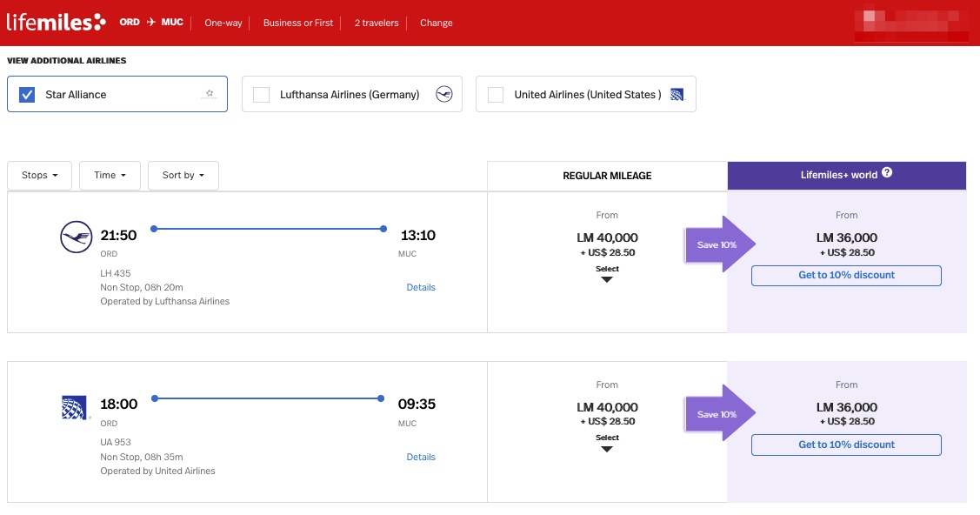980x515 pixels.
Task: Click the United logo on flight UA 953
Action: pos(75,407)
